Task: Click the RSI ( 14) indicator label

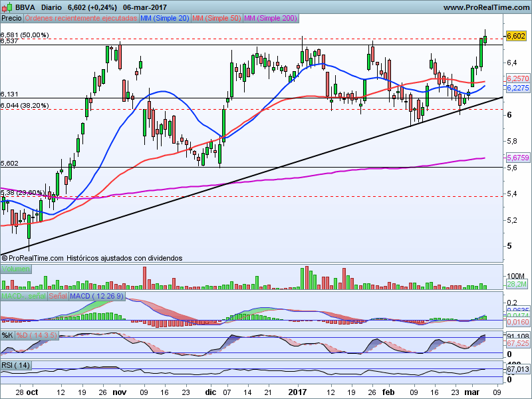Action: tap(15, 365)
